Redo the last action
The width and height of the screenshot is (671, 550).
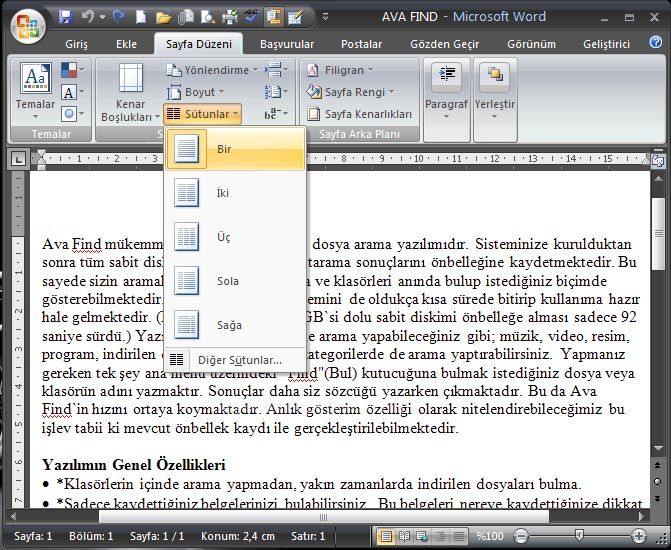click(119, 17)
